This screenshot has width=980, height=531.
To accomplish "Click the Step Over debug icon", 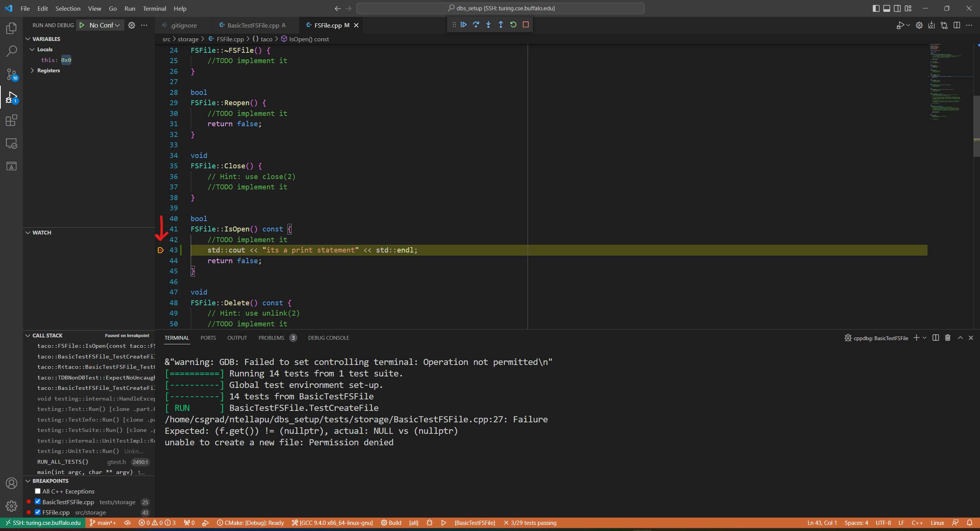I will pyautogui.click(x=476, y=24).
